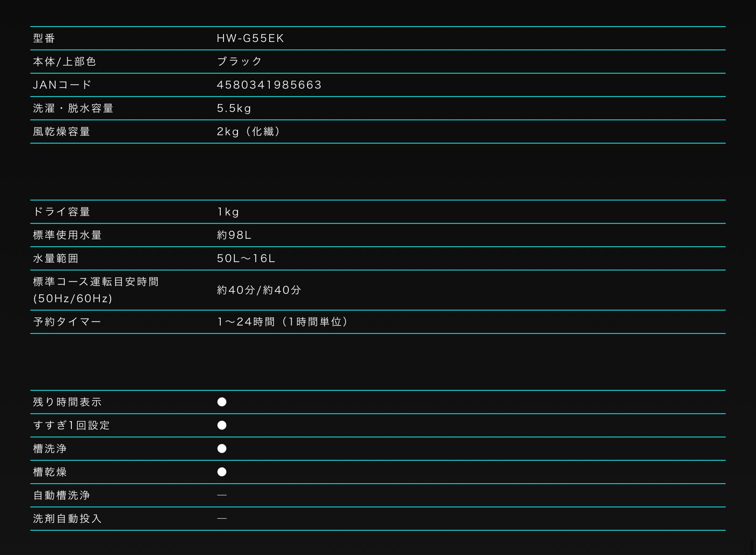756x555 pixels.
Task: Click the 型番 row label
Action: coord(44,38)
